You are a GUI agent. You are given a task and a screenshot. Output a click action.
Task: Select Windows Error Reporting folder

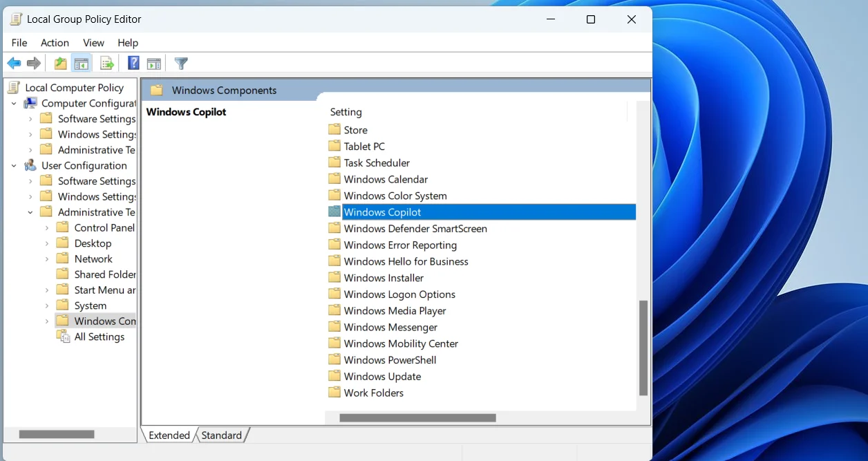400,245
